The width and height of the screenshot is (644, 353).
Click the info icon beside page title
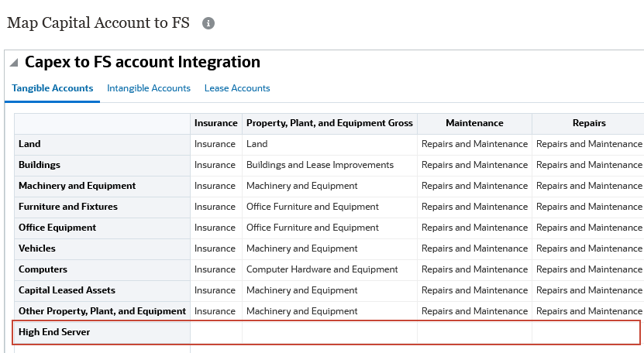tap(208, 23)
